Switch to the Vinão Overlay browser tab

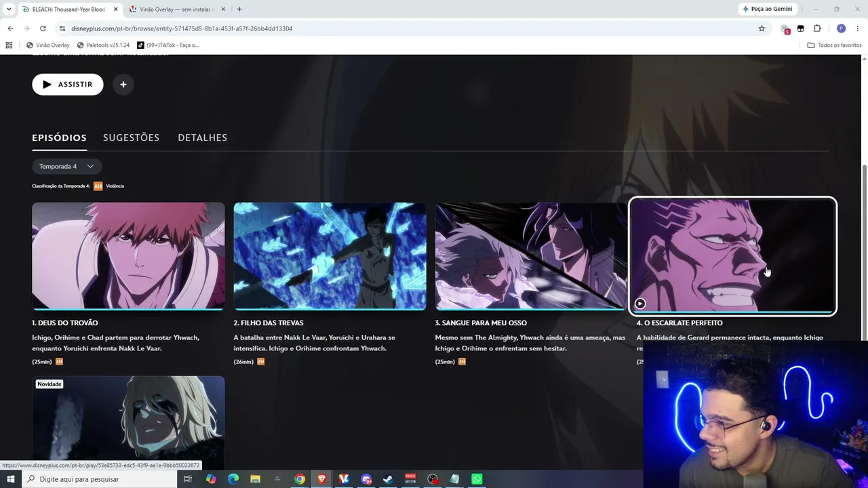pos(176,9)
